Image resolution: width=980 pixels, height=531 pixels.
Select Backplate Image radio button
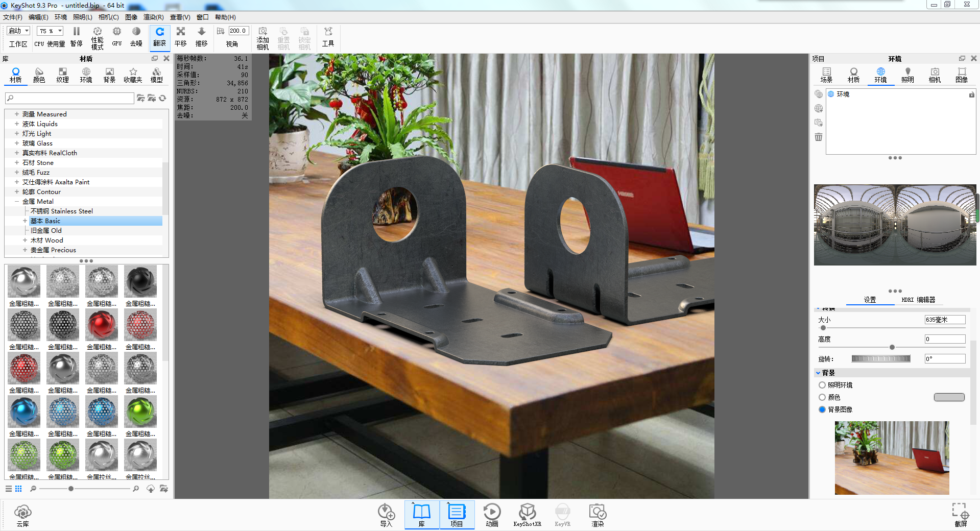pyautogui.click(x=822, y=409)
